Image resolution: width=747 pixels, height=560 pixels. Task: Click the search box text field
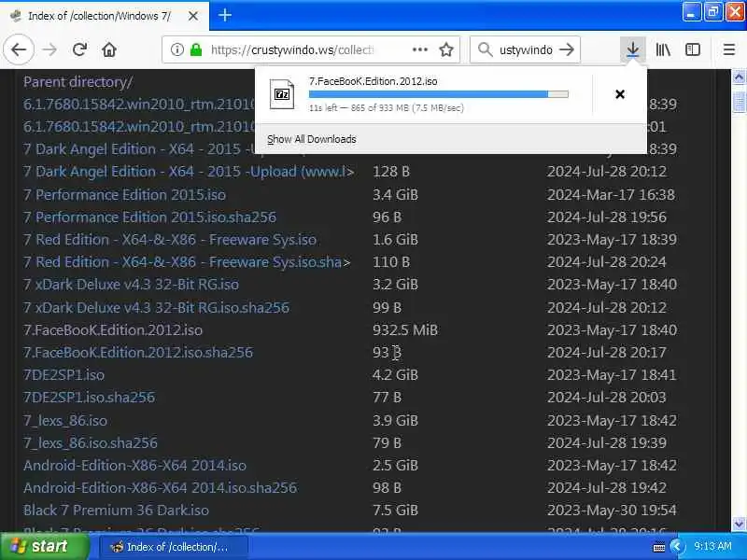(526, 49)
